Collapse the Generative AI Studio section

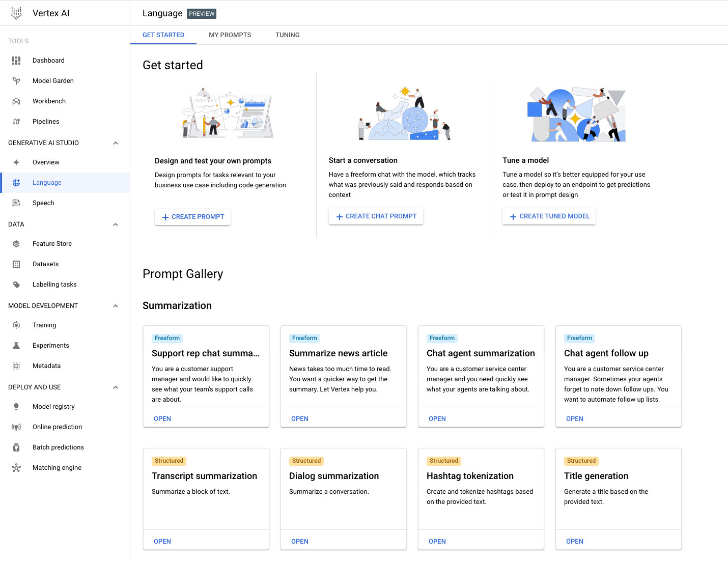pyautogui.click(x=116, y=143)
